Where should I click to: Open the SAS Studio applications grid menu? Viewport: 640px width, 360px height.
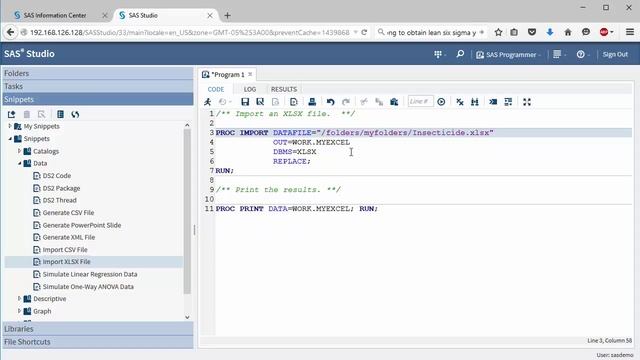[439, 54]
